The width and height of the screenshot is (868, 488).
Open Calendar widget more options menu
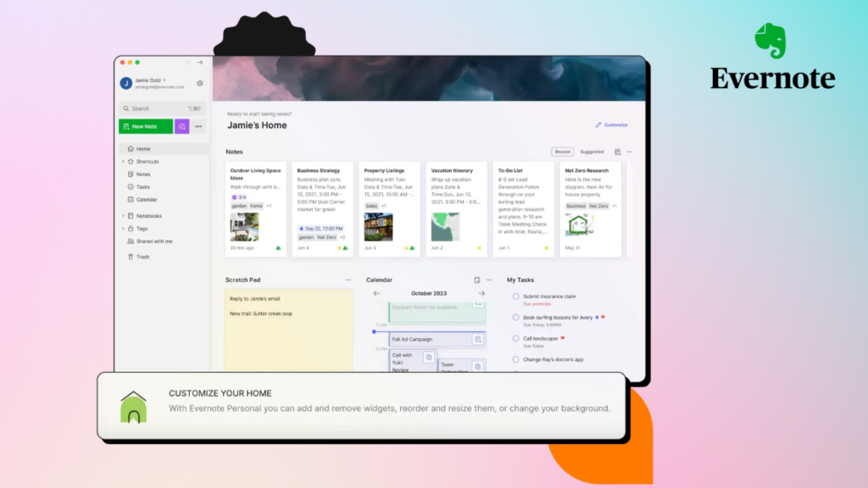click(x=489, y=280)
